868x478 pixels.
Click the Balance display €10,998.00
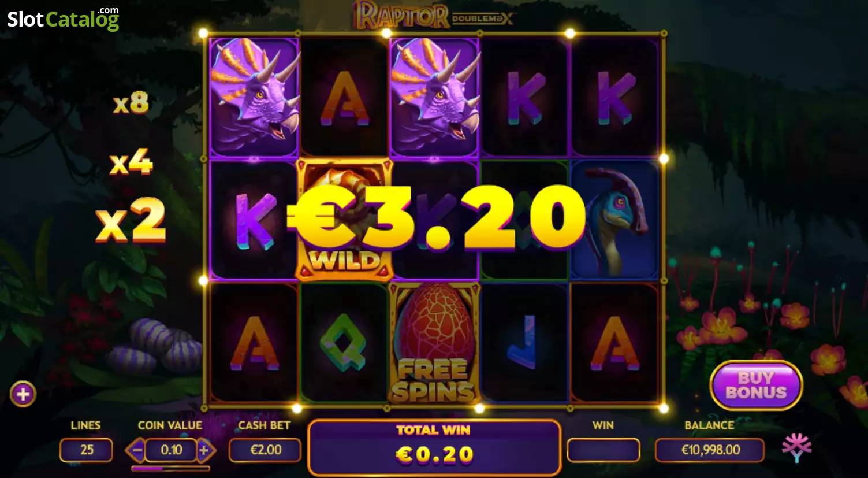click(710, 450)
